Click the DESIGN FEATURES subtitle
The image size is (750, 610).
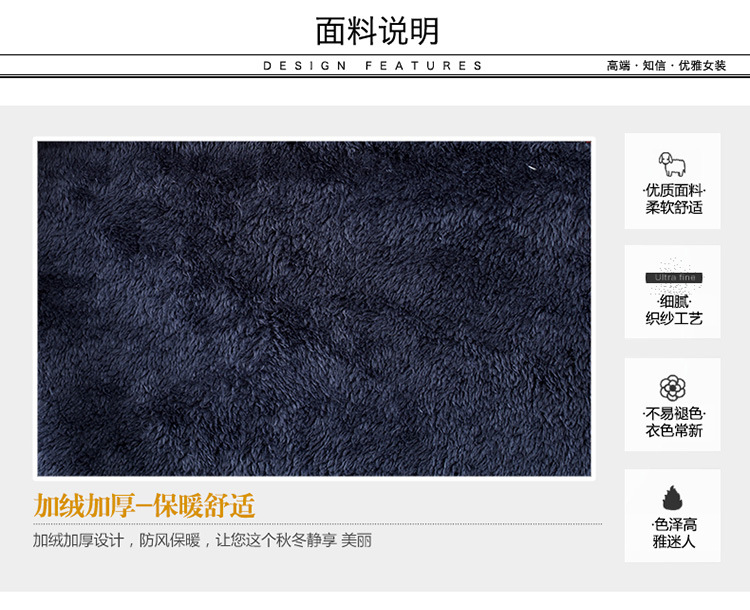[373, 66]
